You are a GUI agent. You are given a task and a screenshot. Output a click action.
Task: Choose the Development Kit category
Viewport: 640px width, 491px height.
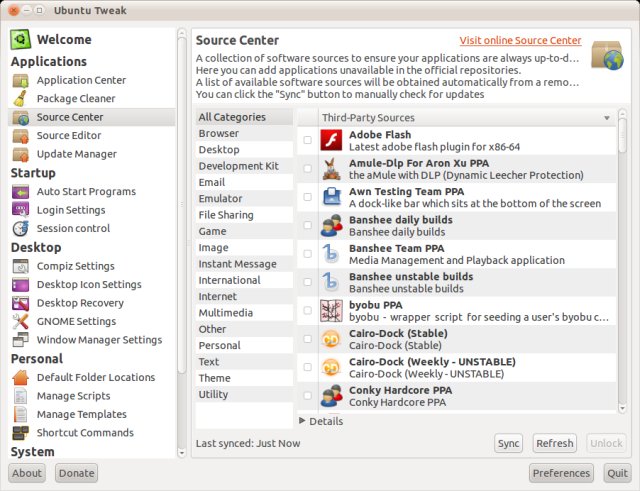tap(244, 166)
